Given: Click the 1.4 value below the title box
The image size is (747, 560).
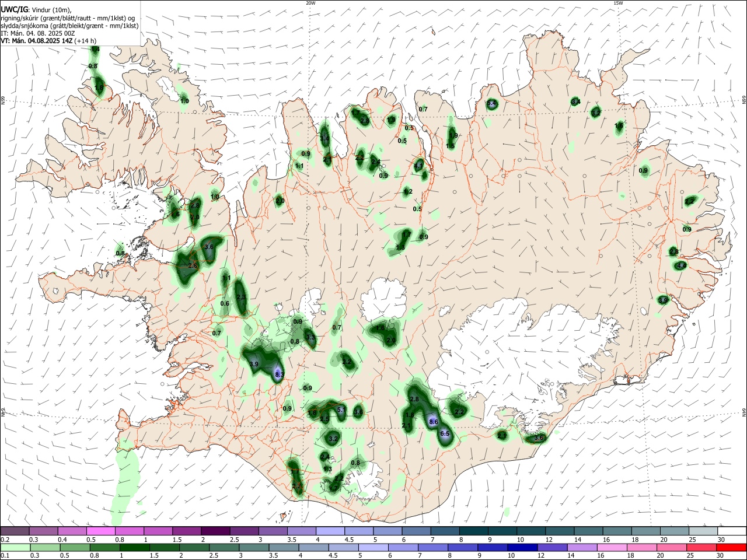Looking at the screenshot, I should click(96, 50).
